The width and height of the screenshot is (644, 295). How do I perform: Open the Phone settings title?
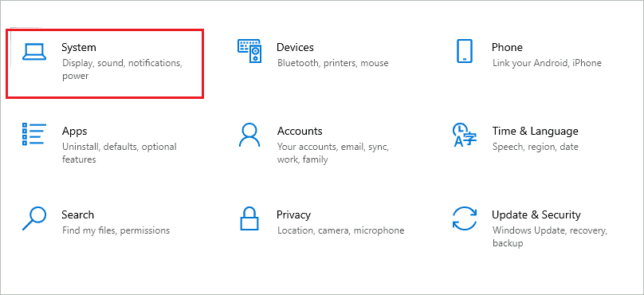(507, 48)
